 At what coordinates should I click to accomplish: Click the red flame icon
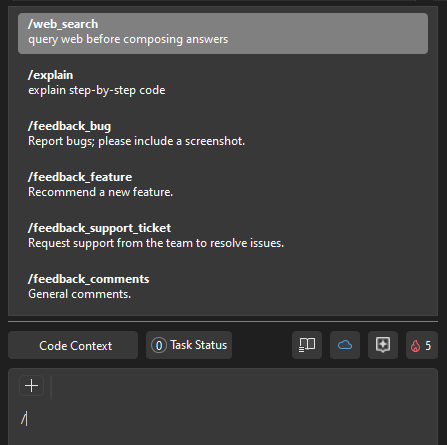pyautogui.click(x=415, y=346)
